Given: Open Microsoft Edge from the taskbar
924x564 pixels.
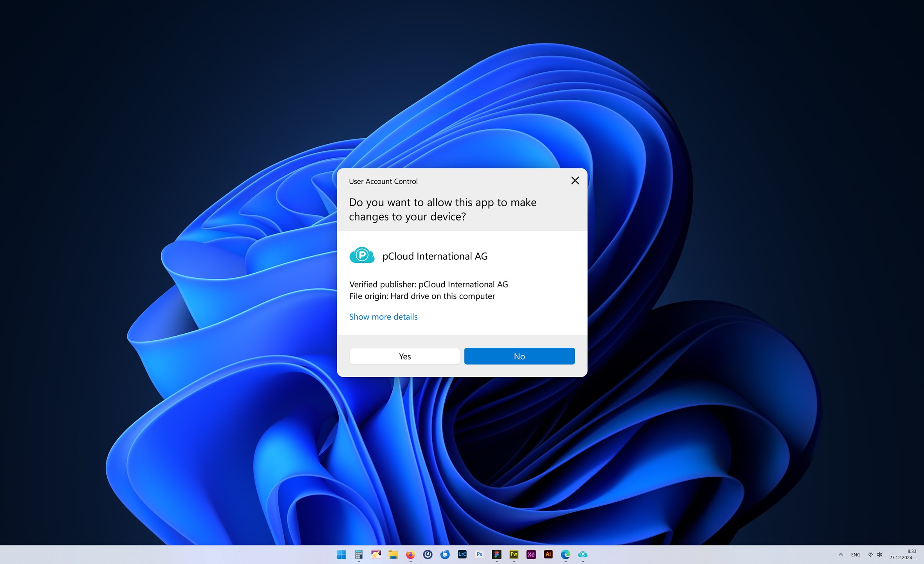Looking at the screenshot, I should click(565, 555).
